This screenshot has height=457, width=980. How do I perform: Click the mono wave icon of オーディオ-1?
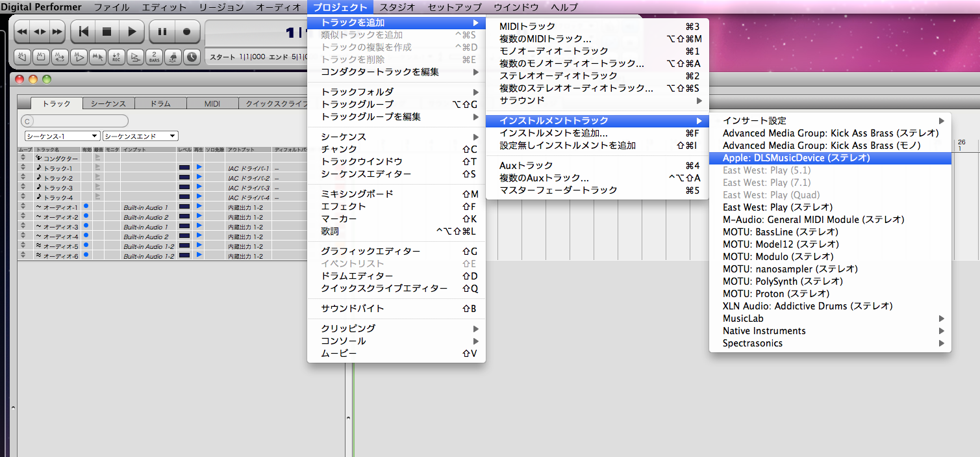tap(39, 207)
